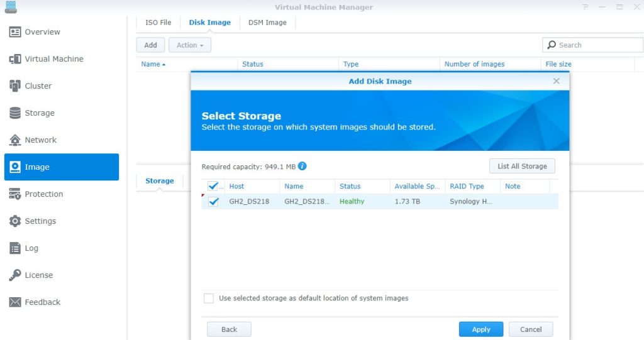
Task: Open the Cluster section
Action: tap(38, 86)
